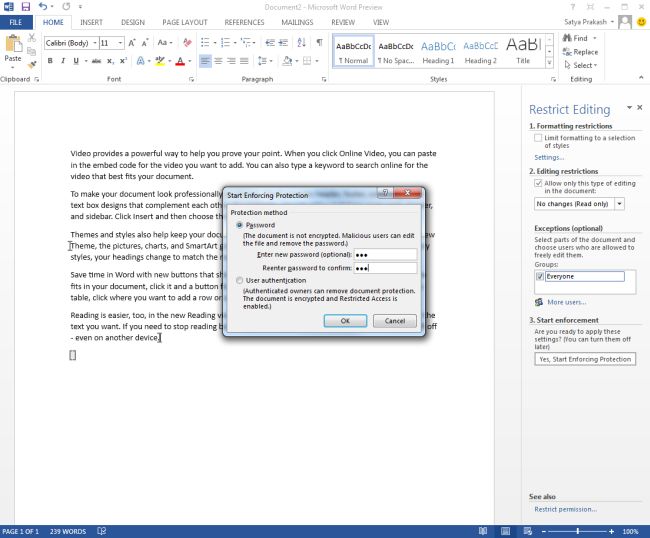Click the Cut scissors icon
The height and width of the screenshot is (538, 650).
pyautogui.click(x=32, y=38)
